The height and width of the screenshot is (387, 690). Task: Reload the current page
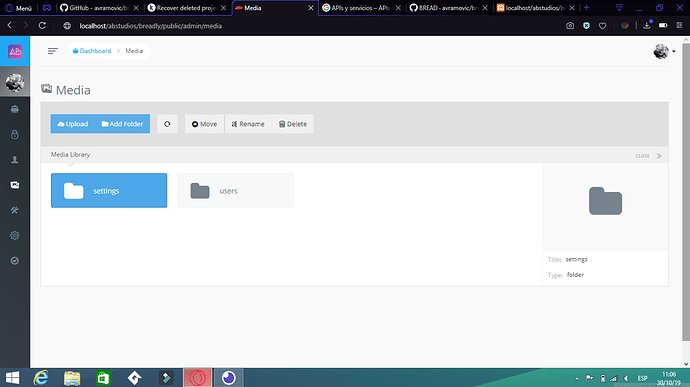pyautogui.click(x=42, y=26)
